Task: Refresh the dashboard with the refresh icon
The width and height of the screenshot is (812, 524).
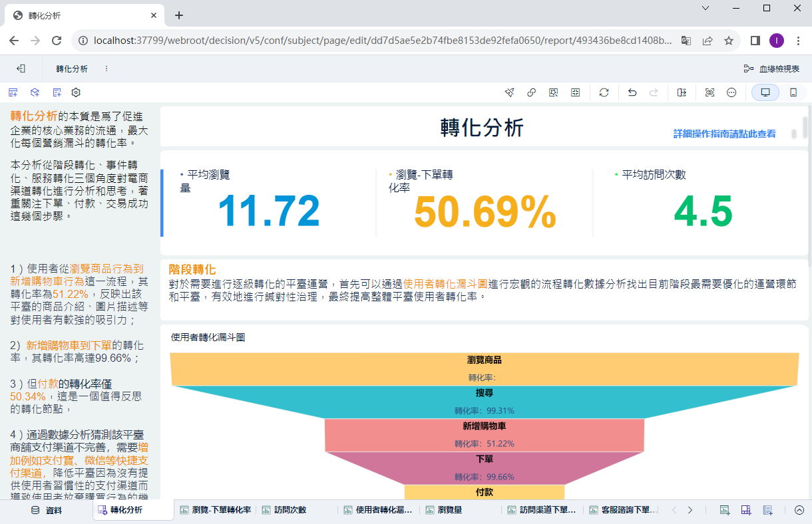Action: (x=604, y=92)
